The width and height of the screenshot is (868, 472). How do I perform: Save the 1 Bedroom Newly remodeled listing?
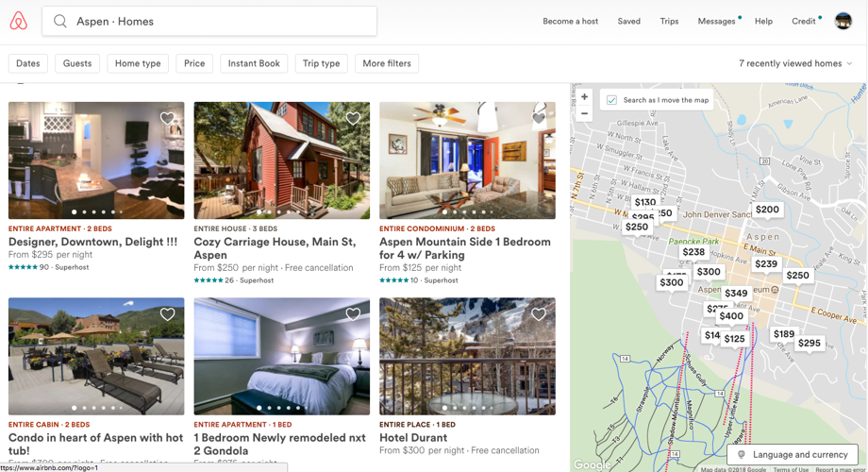[x=353, y=314]
